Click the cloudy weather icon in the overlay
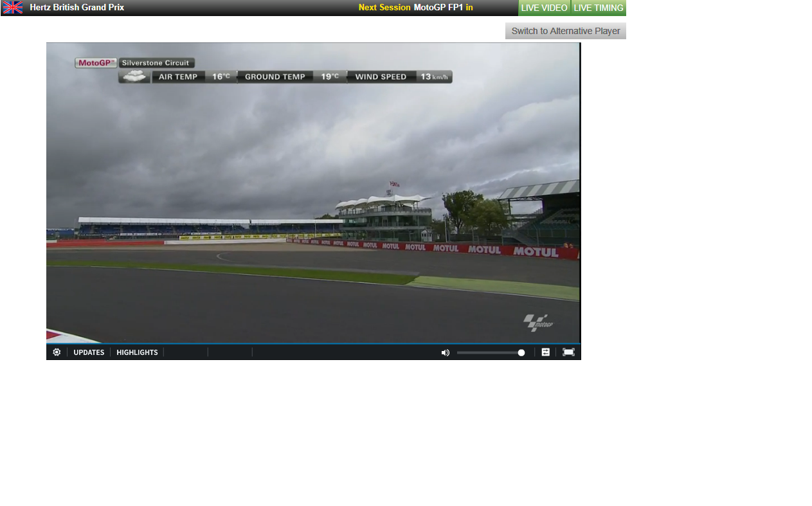Image resolution: width=812 pixels, height=506 pixels. pos(134,77)
